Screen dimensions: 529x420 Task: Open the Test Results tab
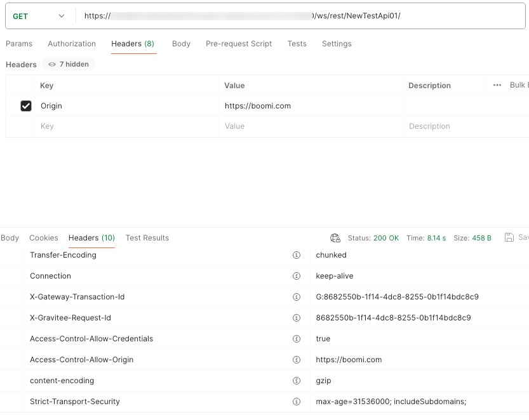(147, 238)
